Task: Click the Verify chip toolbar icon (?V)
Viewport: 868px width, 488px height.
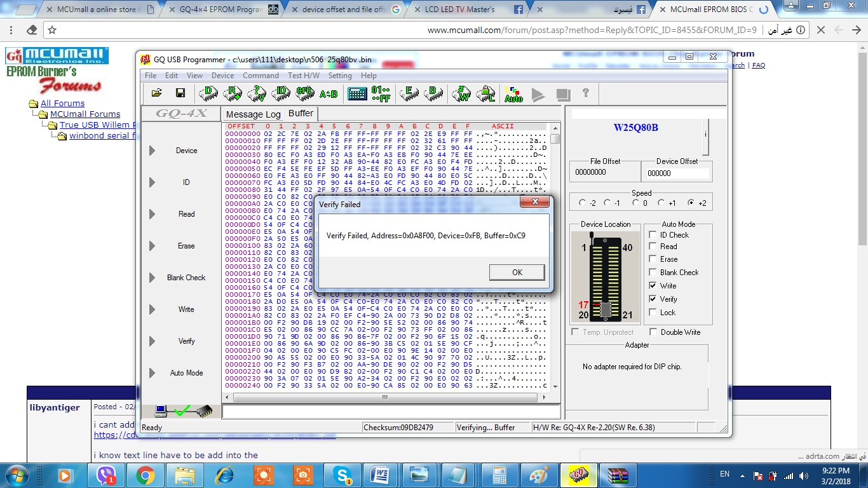Action: [257, 93]
